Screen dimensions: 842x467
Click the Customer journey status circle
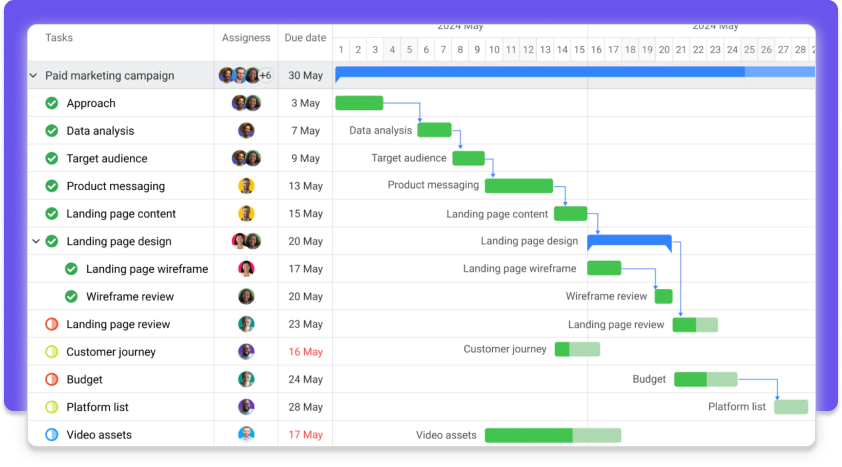tap(52, 352)
